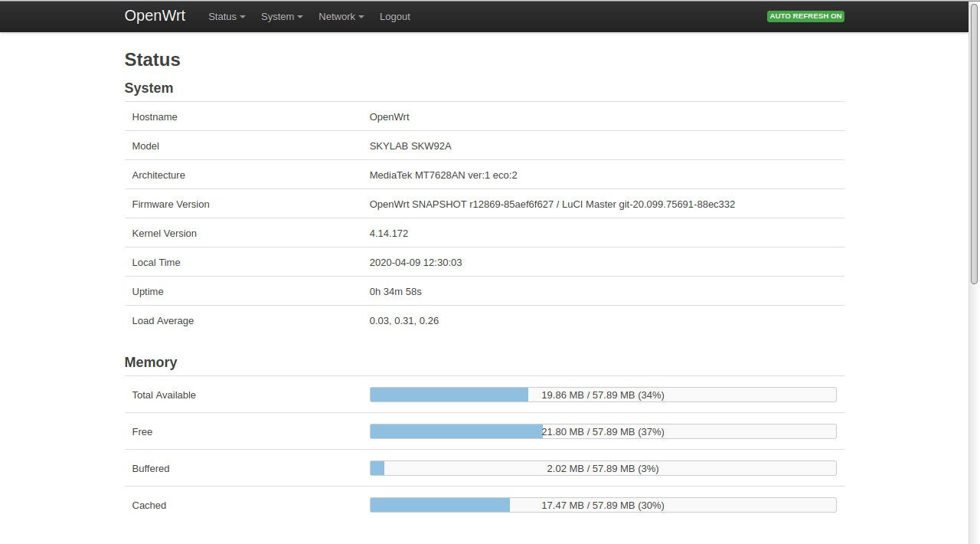
Task: Select the Buffered memory usage bar
Action: tap(603, 468)
